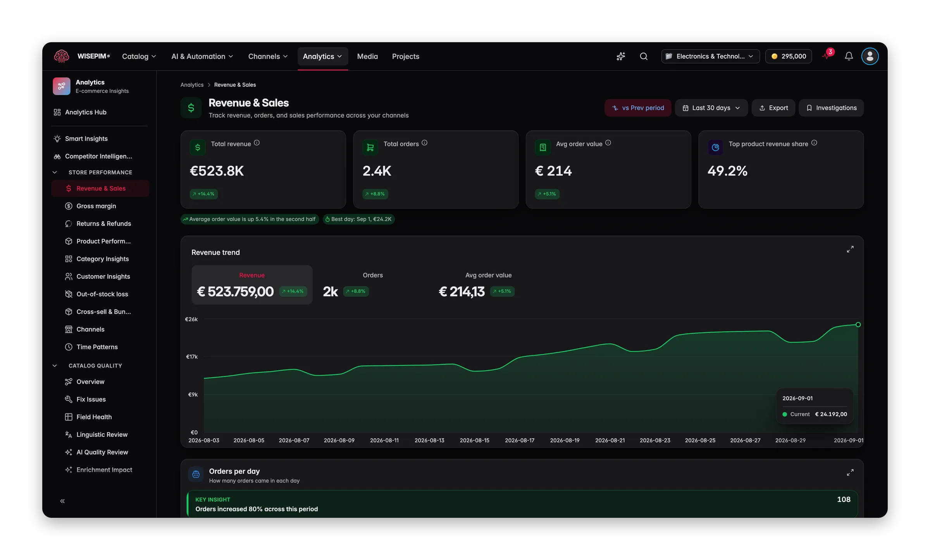This screenshot has width=930, height=560.
Task: Open the search magnifier icon
Action: pos(644,56)
